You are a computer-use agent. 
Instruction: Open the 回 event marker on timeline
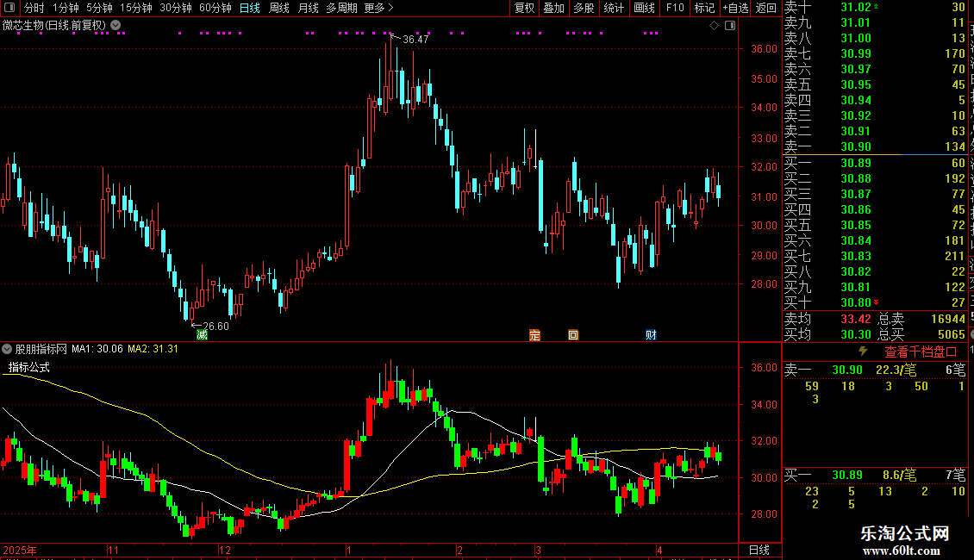[x=573, y=335]
